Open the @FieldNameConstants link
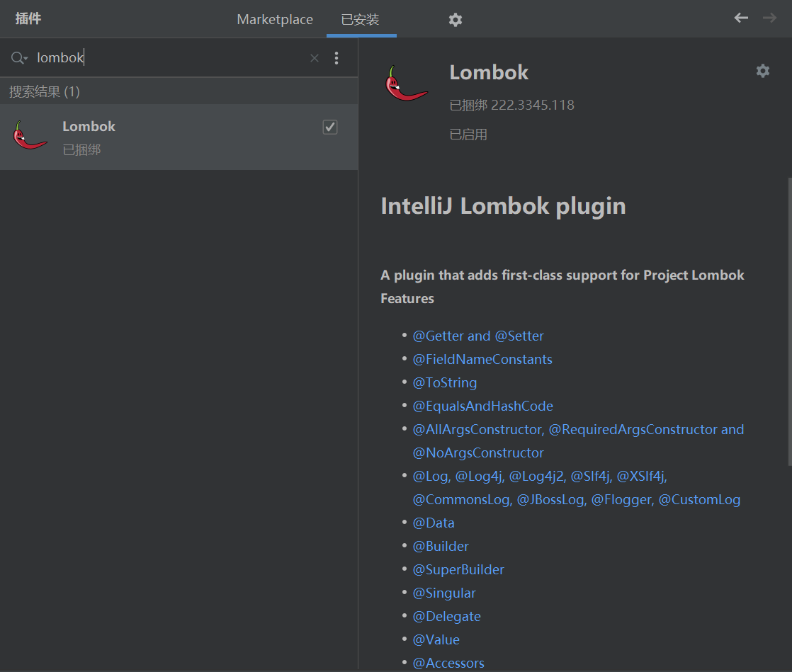The width and height of the screenshot is (792, 672). (482, 359)
